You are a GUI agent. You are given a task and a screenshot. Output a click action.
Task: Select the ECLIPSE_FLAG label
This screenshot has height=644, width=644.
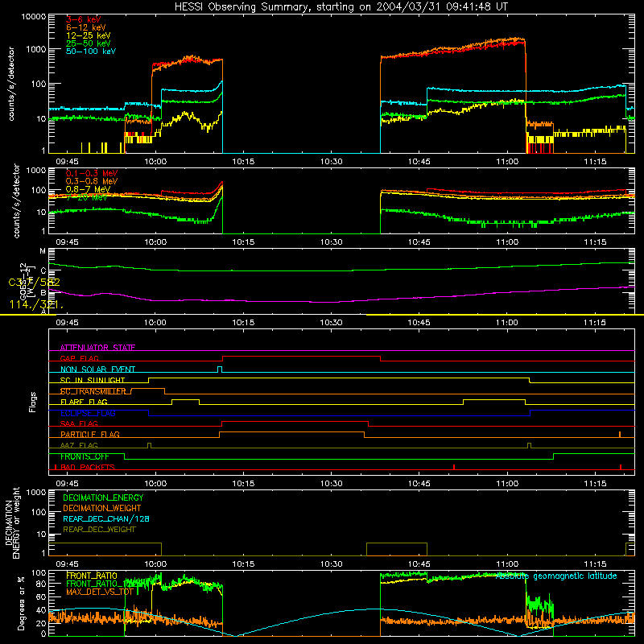click(88, 413)
